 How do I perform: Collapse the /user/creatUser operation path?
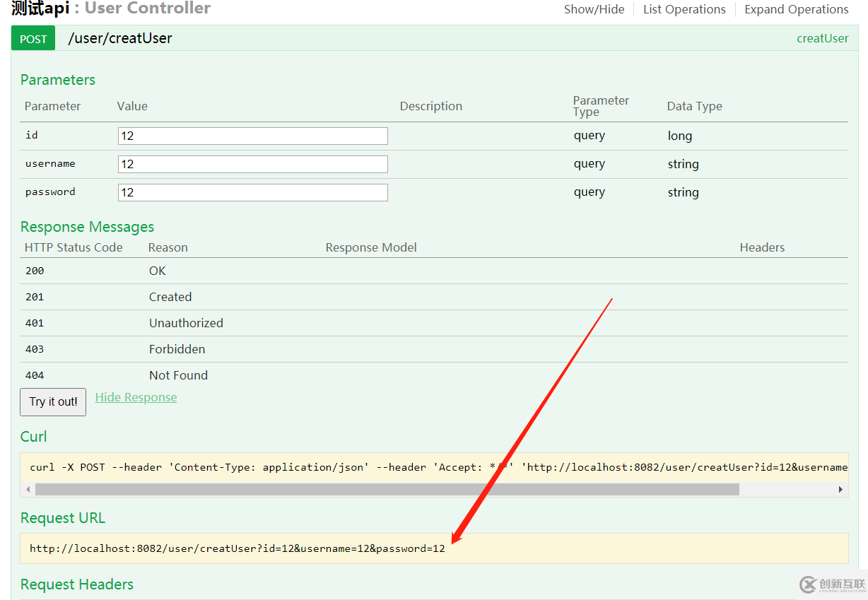tap(119, 39)
